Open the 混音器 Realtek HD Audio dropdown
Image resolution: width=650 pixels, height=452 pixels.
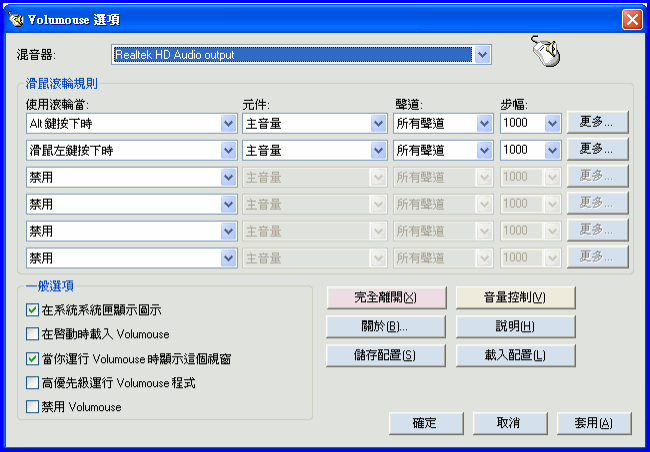pyautogui.click(x=483, y=55)
